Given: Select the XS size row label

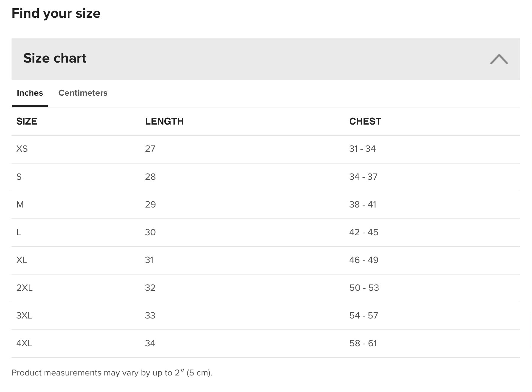Looking at the screenshot, I should pos(22,149).
